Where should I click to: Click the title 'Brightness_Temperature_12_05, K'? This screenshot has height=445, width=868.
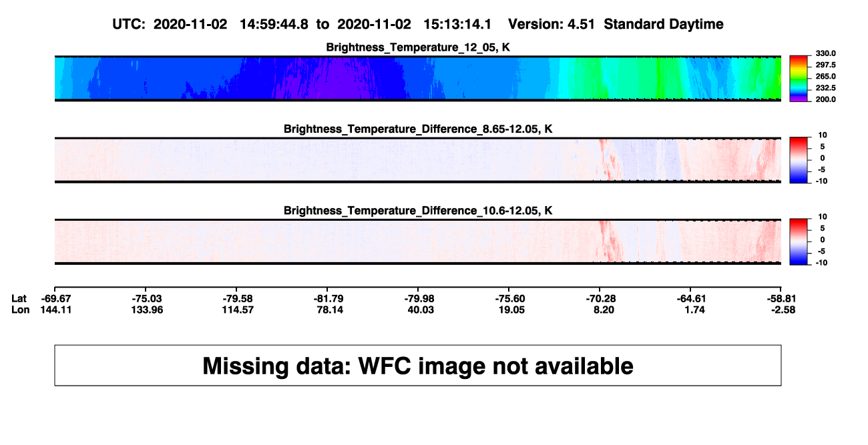(418, 47)
